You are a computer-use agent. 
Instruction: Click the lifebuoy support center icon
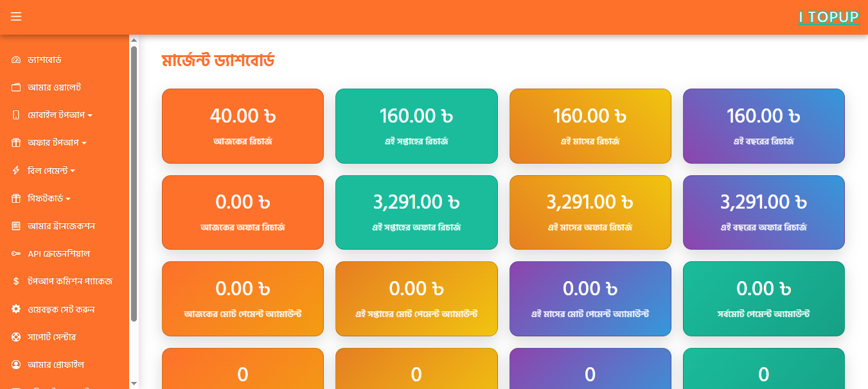click(x=16, y=337)
